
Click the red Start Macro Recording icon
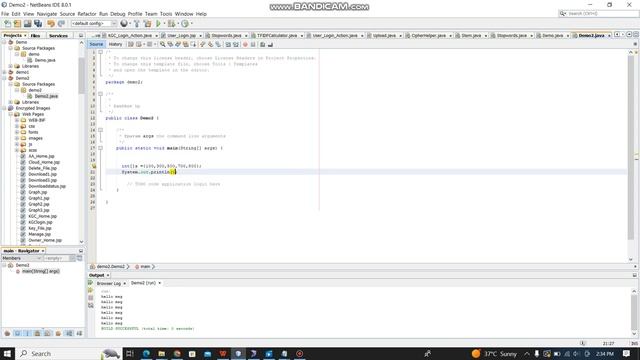point(245,44)
